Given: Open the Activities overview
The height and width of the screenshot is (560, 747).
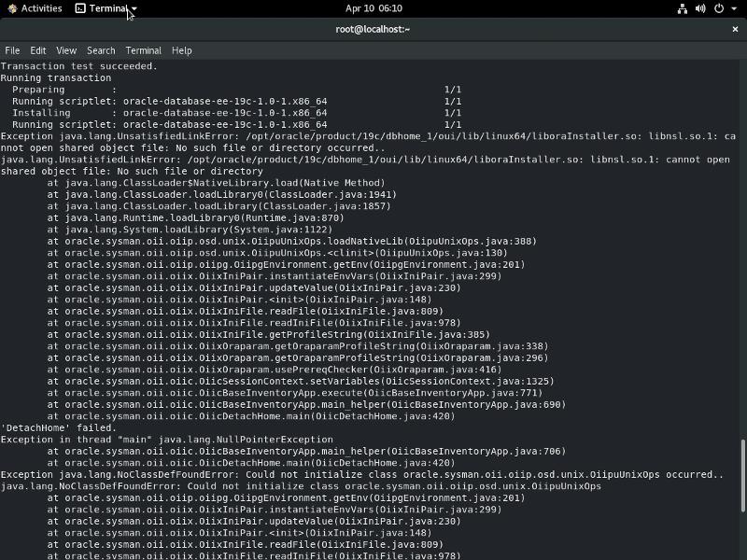Looking at the screenshot, I should [35, 8].
